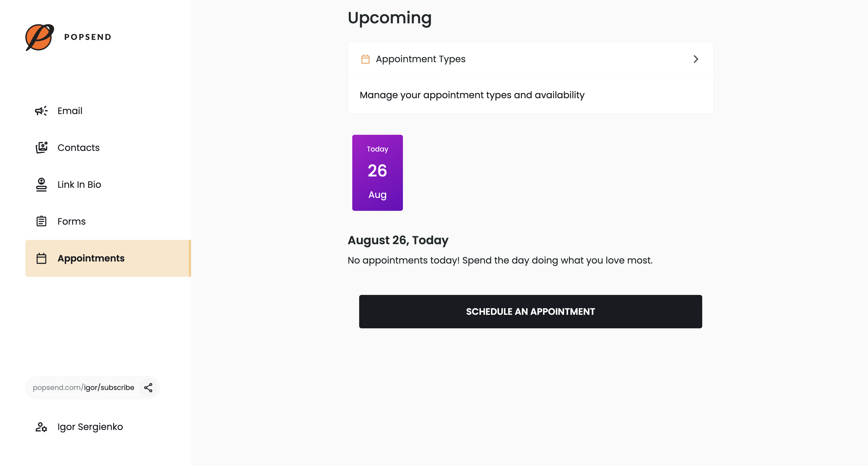Open sharing via the share icon
868x466 pixels.
click(x=148, y=387)
